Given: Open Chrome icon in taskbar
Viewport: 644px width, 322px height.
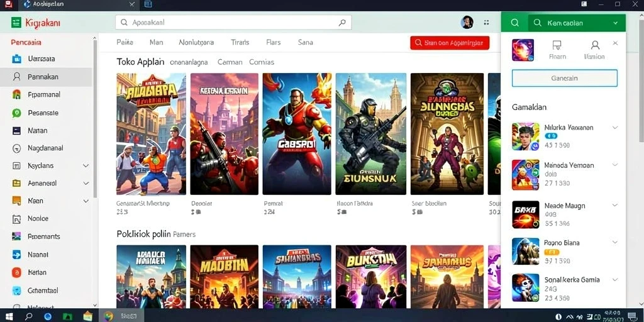Looking at the screenshot, I should (108, 316).
